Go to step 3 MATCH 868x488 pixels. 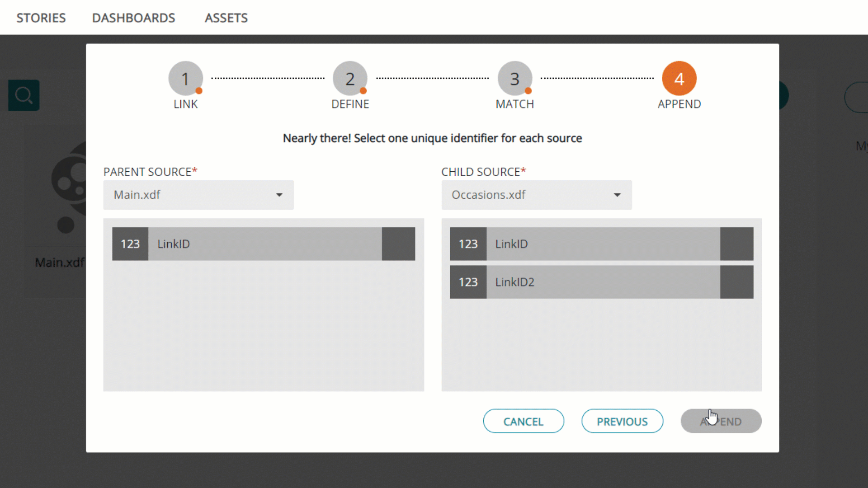(514, 79)
